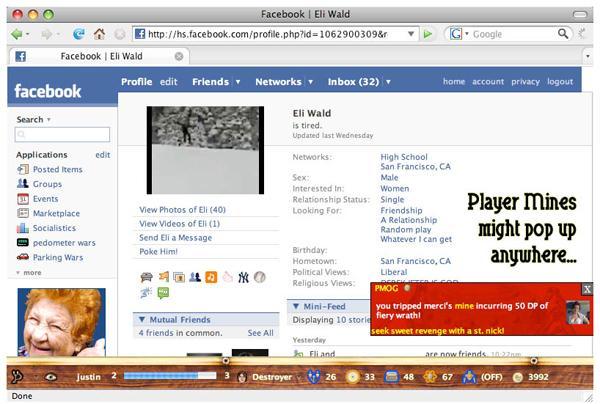Image resolution: width=600 pixels, height=404 pixels.
Task: Click the green speech bubble app icon
Action: [x=163, y=293]
